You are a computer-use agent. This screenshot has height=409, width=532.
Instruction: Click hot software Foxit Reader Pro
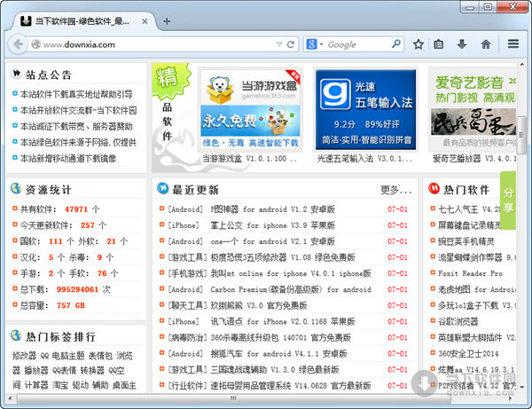coord(470,273)
